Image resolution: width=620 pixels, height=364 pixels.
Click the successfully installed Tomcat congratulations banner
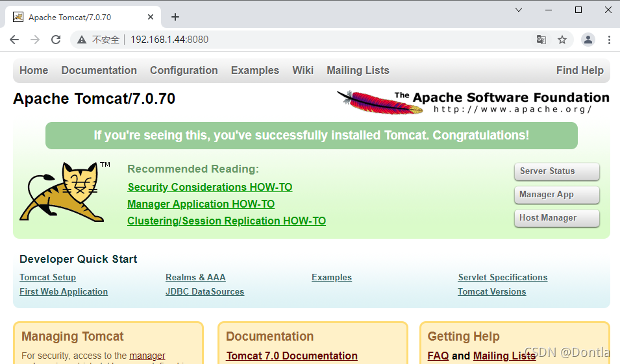click(x=311, y=136)
